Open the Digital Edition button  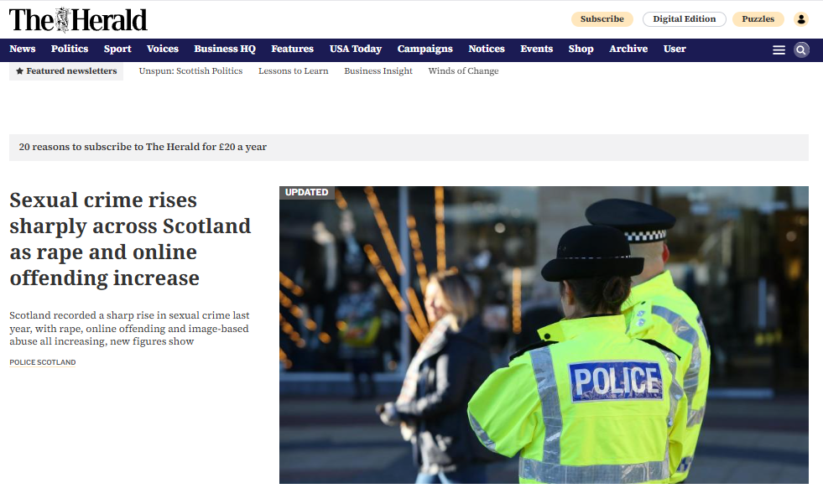684,19
